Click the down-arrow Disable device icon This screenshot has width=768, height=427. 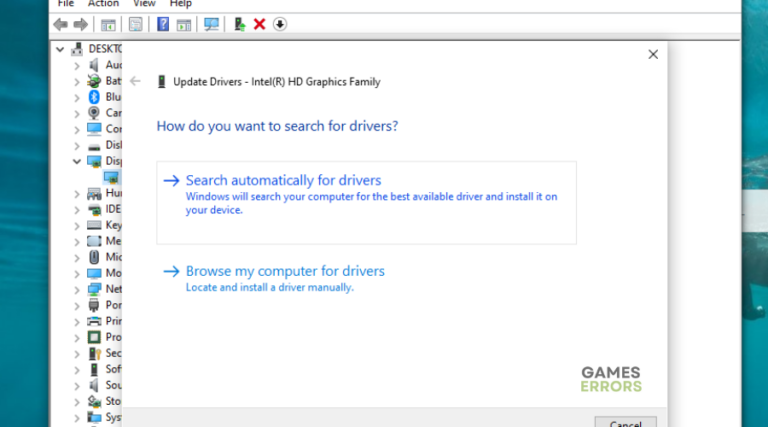coord(280,24)
